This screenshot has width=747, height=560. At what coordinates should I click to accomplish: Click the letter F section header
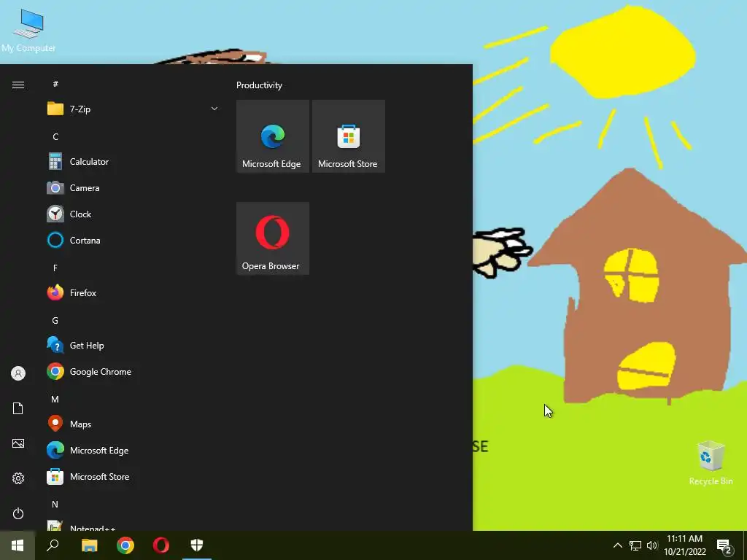[x=55, y=268]
